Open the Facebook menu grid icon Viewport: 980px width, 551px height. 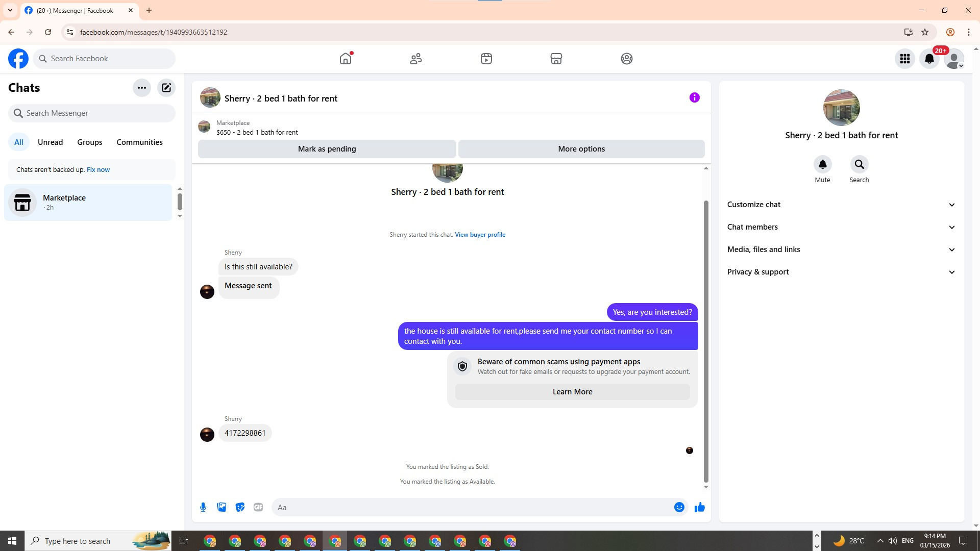point(905,59)
